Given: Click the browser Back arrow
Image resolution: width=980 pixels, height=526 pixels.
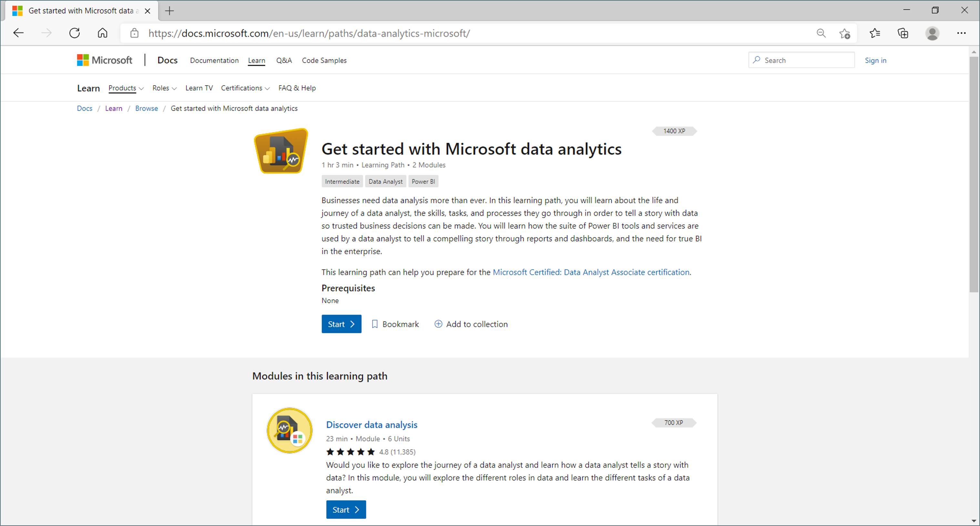Looking at the screenshot, I should 18,33.
